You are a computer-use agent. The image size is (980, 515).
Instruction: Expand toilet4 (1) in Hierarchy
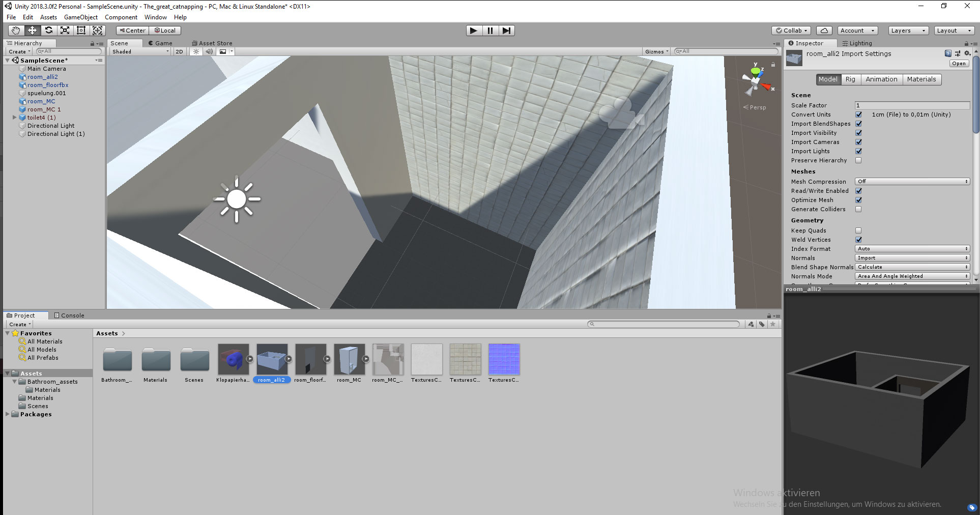click(x=15, y=118)
